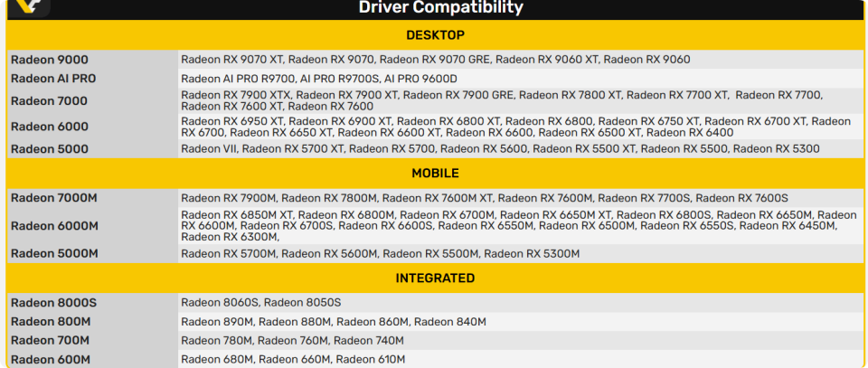
Task: Click the cell listing Radeon RX 6850M XT
Action: tap(521, 226)
